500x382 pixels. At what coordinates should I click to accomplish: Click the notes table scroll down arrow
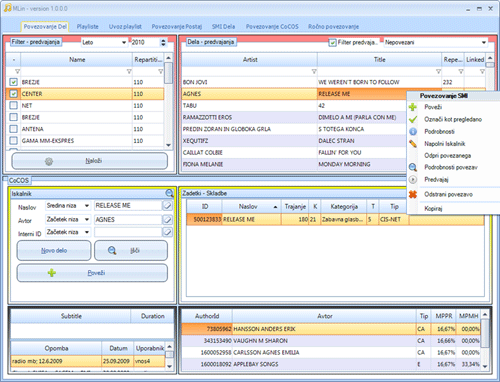tap(169, 366)
